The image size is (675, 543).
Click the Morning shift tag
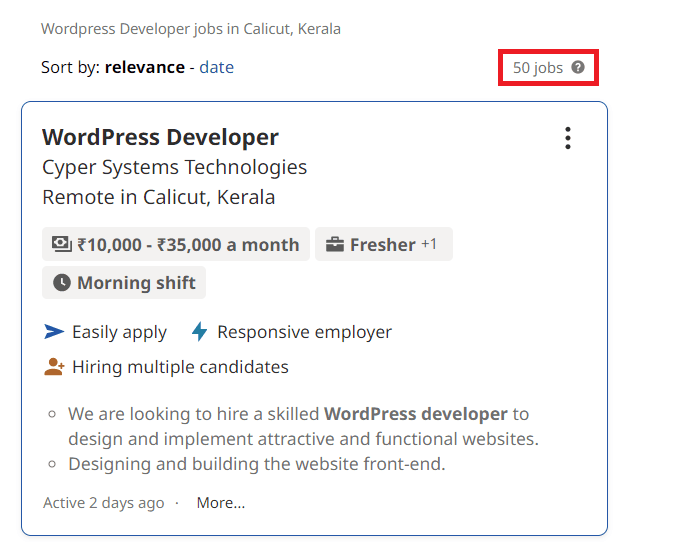124,283
